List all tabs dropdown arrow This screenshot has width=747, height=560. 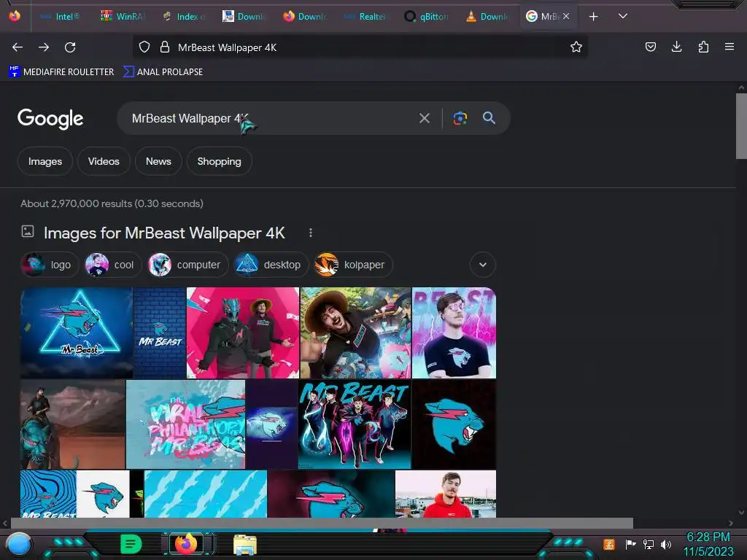pos(623,16)
